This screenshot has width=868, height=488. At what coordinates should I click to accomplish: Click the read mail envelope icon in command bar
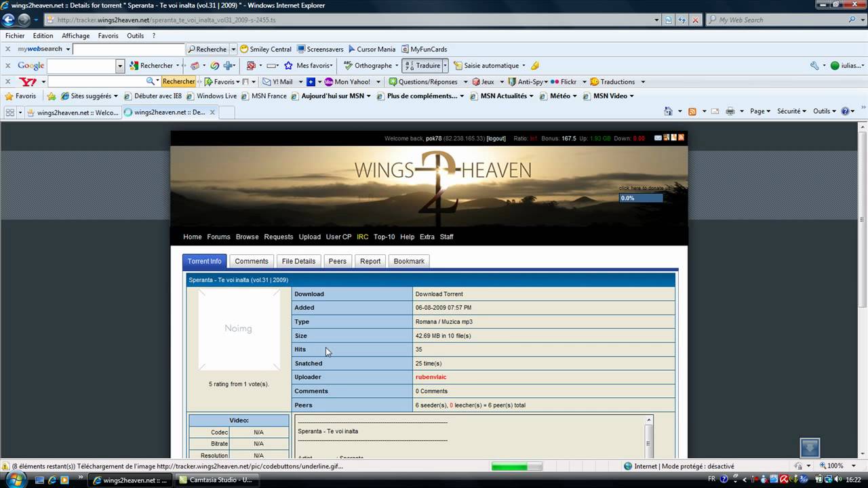pos(716,111)
